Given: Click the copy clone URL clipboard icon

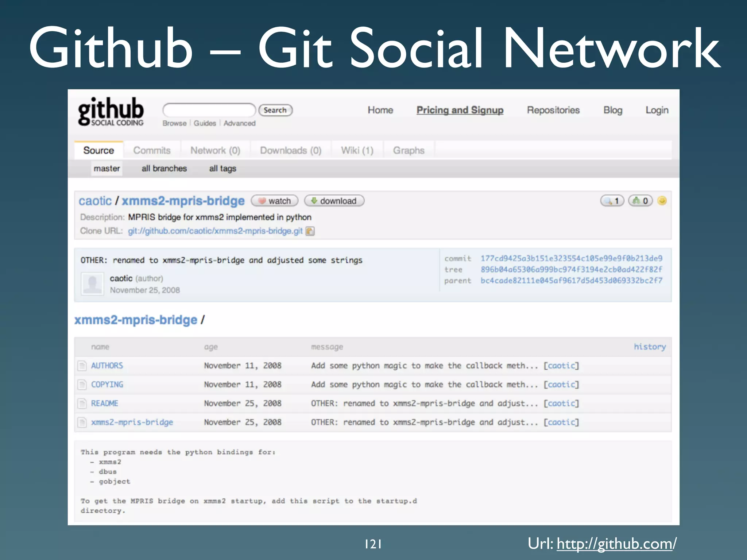Looking at the screenshot, I should pyautogui.click(x=310, y=231).
